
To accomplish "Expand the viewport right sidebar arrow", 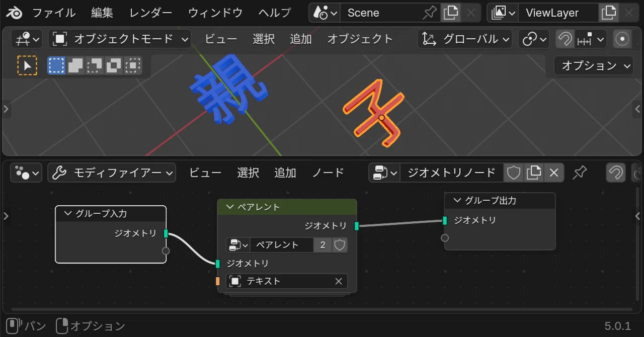I will [x=637, y=109].
